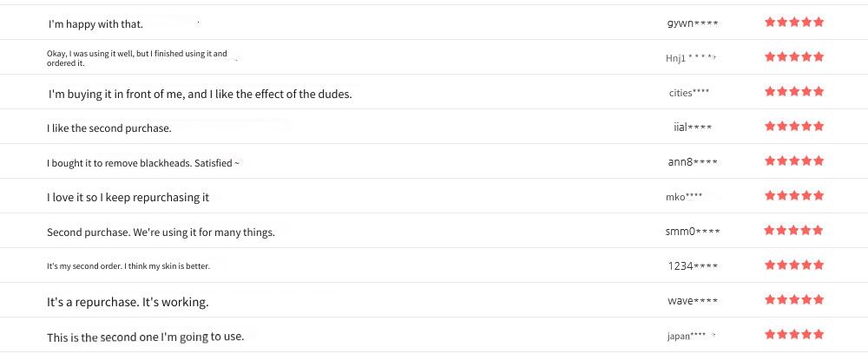The height and width of the screenshot is (360, 868).
Task: Select the star rating for japan**** review
Action: [794, 335]
